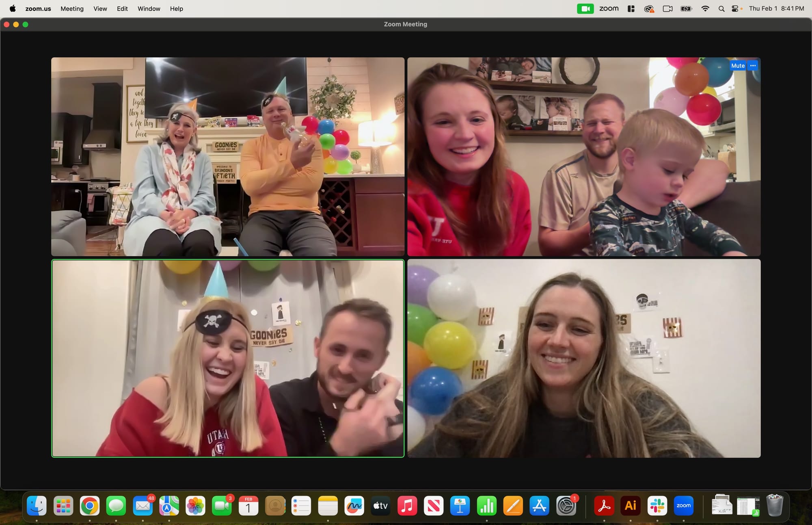Select the highlighted active speaker video tile
The image size is (812, 525).
[228, 358]
